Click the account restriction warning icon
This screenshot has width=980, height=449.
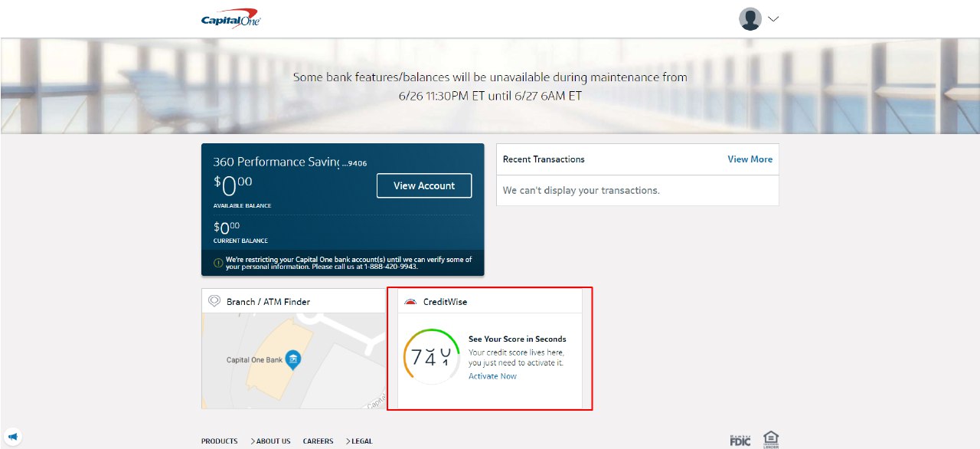[x=218, y=263]
